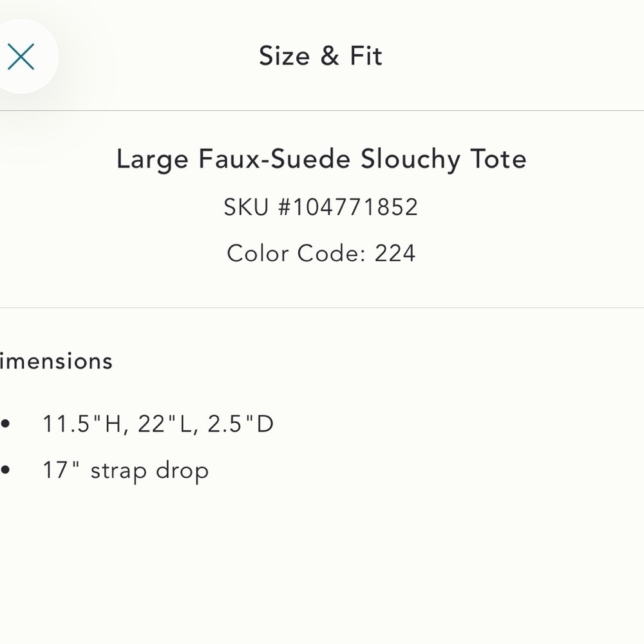Click the bullet beside 11.5"H dimensions
Screen dimensions: 644x644
[x=5, y=424]
